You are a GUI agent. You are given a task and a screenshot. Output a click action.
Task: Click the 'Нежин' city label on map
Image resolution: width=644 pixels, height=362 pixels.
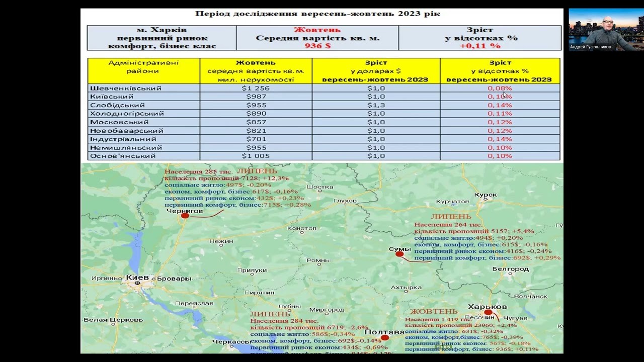221,241
